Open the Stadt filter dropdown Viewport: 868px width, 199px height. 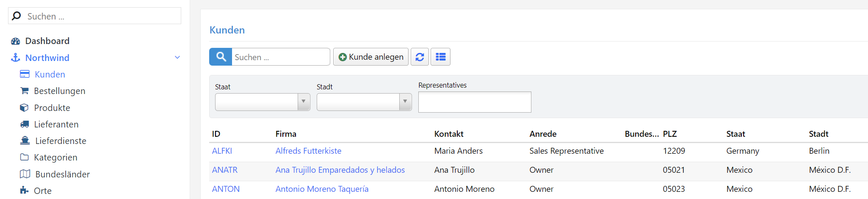tap(405, 102)
